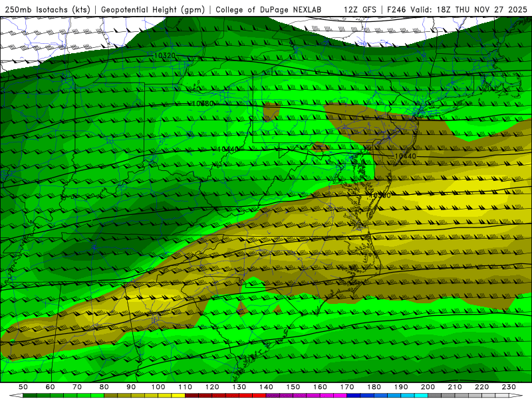Click the 10500 contour label near Delmarva
532x399 pixels.
pyautogui.click(x=380, y=196)
